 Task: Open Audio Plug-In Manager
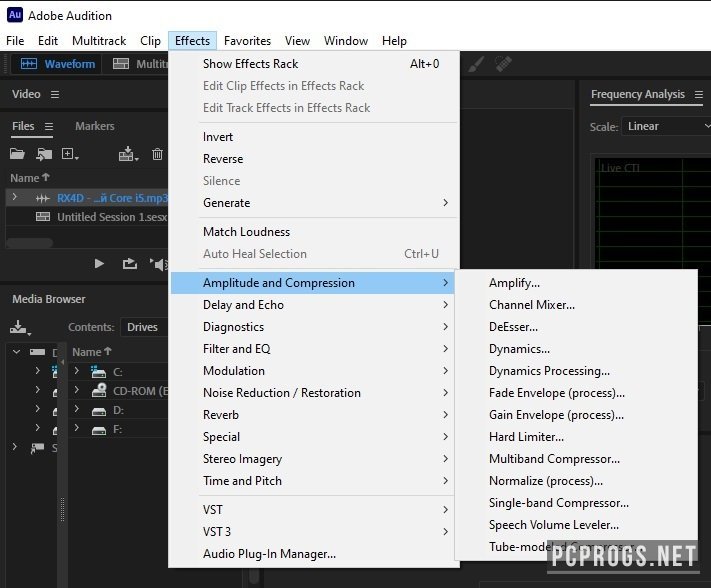tap(313, 554)
